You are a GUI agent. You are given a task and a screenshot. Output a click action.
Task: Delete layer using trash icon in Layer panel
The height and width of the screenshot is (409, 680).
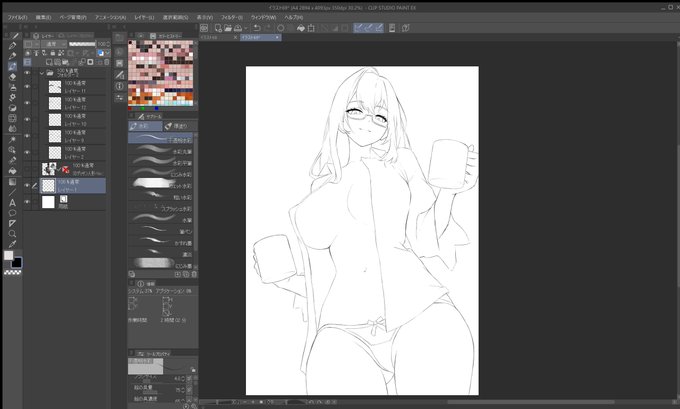(x=107, y=62)
